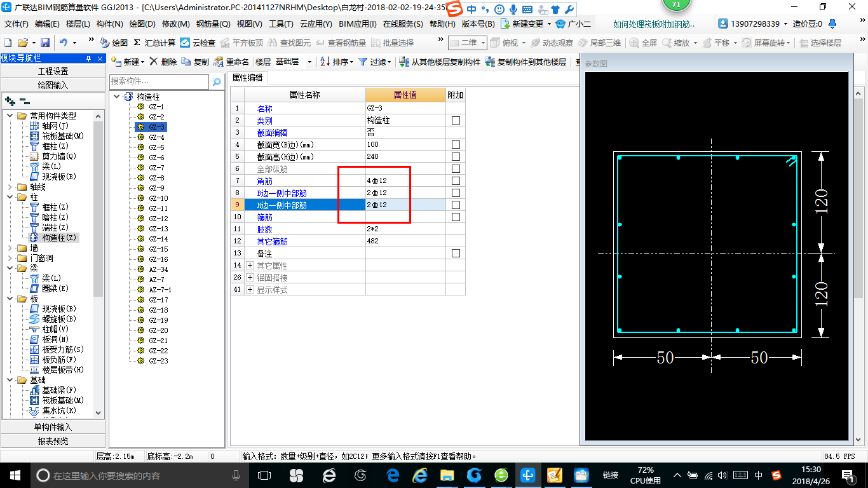Save project with floppy disk icon
Image resolution: width=868 pixels, height=488 pixels.
(x=45, y=43)
